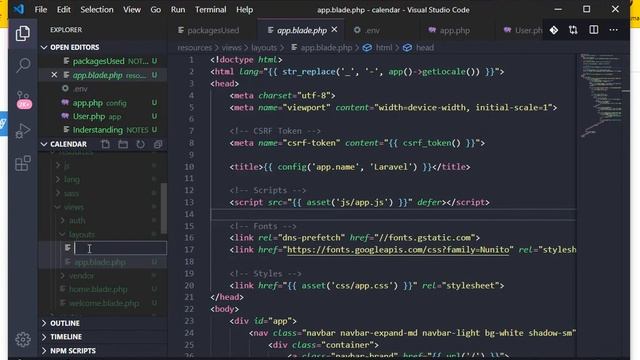Click the 'views' breadcrumb segment
The image size is (640, 360).
pyautogui.click(x=231, y=48)
